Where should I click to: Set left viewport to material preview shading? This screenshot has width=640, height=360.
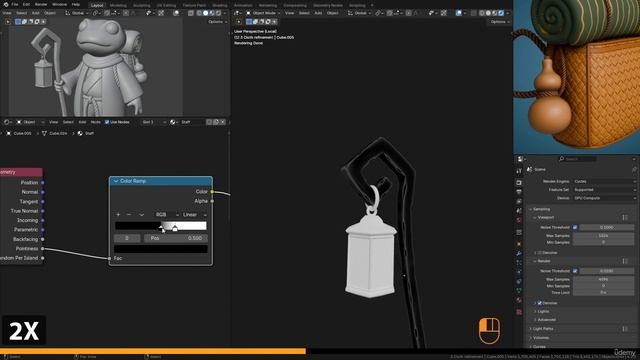click(x=212, y=13)
